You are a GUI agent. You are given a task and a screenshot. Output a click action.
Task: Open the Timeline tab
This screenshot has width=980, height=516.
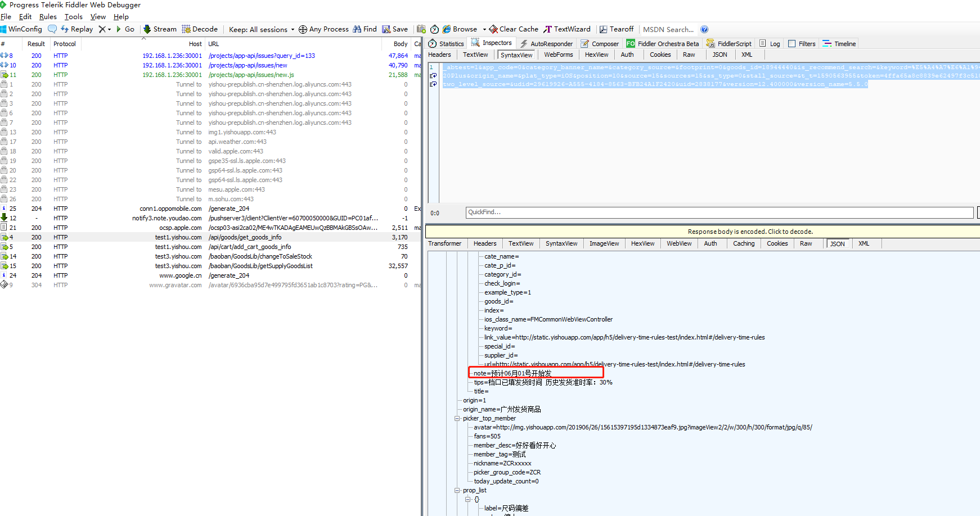pos(839,43)
